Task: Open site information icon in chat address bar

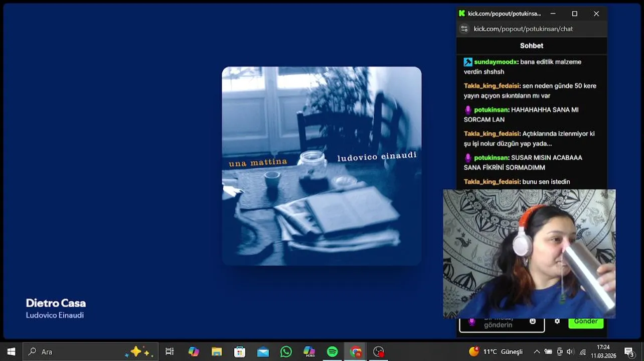Action: (464, 29)
